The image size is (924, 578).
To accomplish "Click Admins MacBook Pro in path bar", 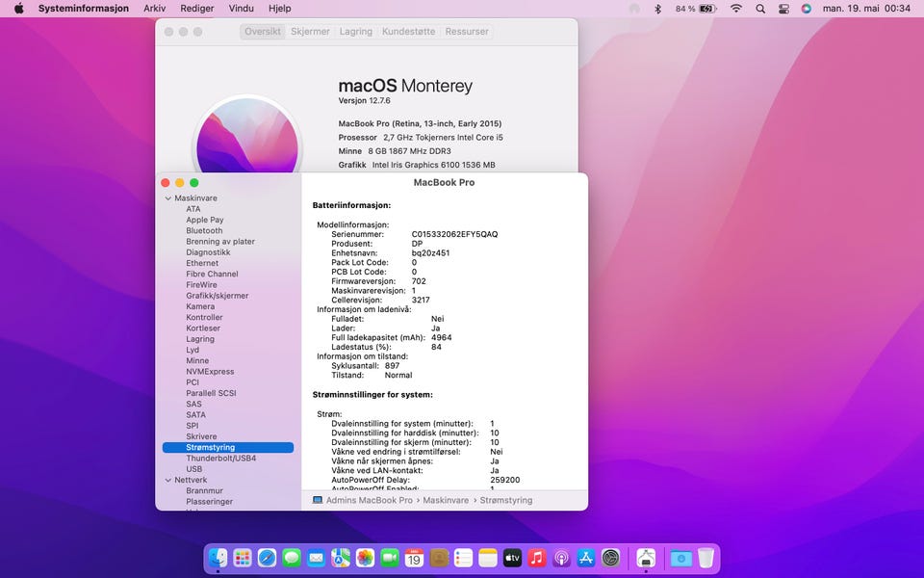I will (x=363, y=500).
